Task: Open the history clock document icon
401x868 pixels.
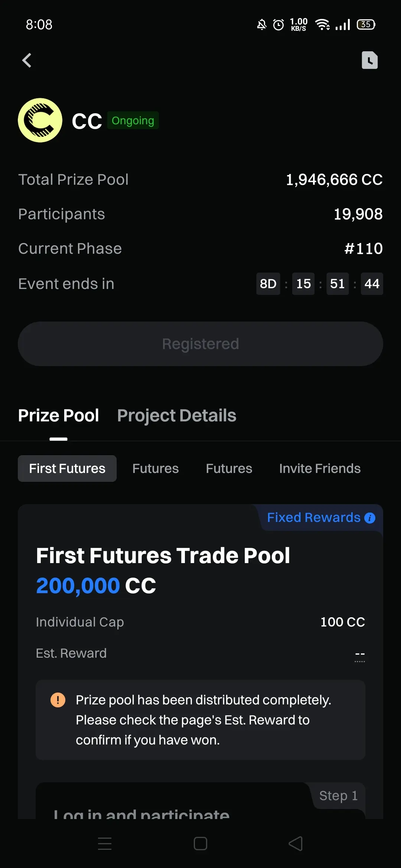Action: click(369, 60)
